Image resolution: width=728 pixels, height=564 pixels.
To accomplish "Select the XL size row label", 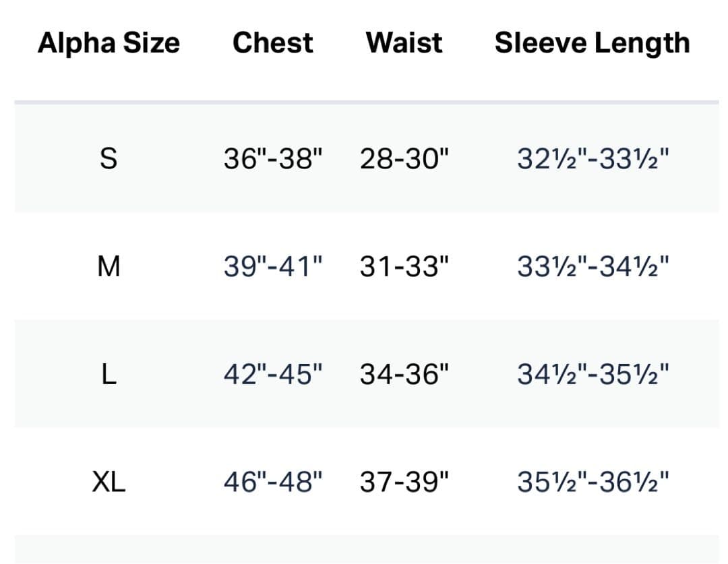I will tap(108, 482).
